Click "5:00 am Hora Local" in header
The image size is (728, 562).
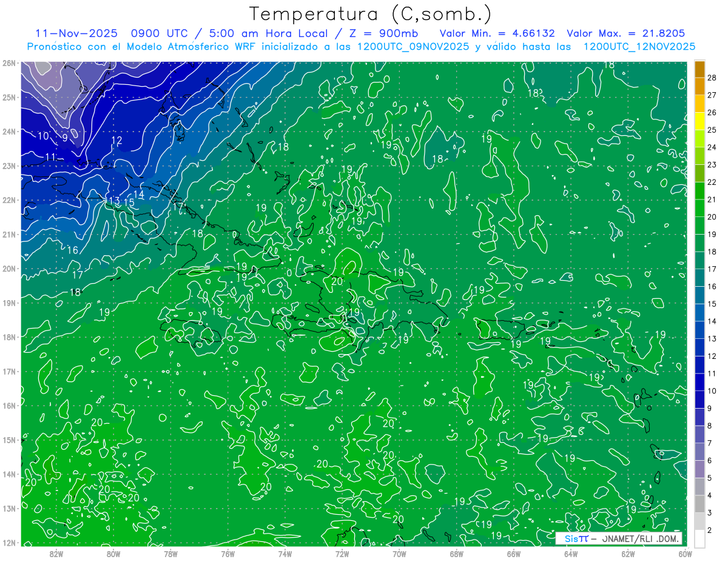[269, 33]
